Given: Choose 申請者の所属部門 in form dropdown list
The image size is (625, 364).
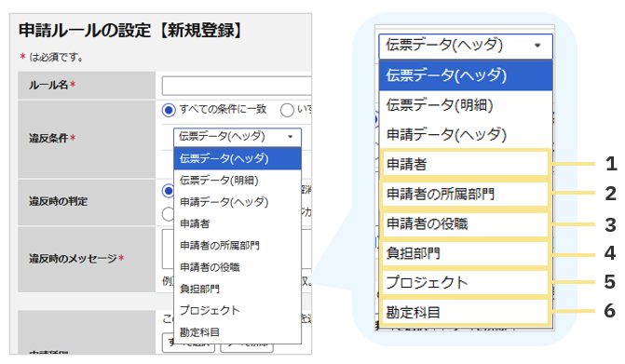Looking at the screenshot, I should click(238, 246).
